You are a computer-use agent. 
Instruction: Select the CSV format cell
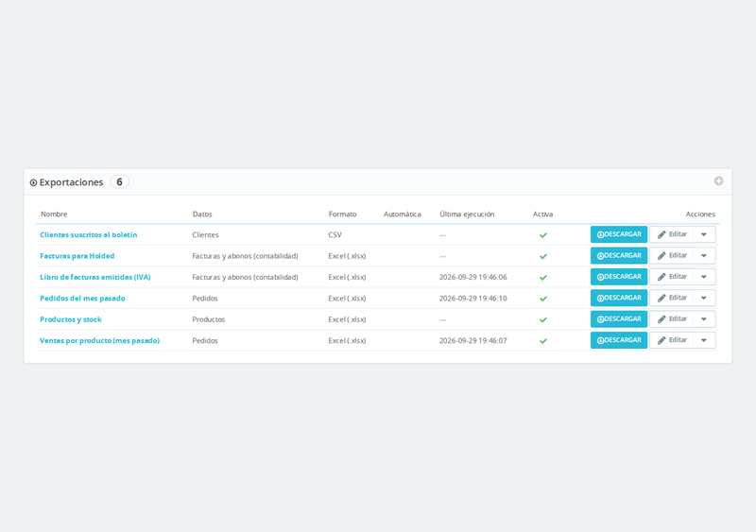335,235
